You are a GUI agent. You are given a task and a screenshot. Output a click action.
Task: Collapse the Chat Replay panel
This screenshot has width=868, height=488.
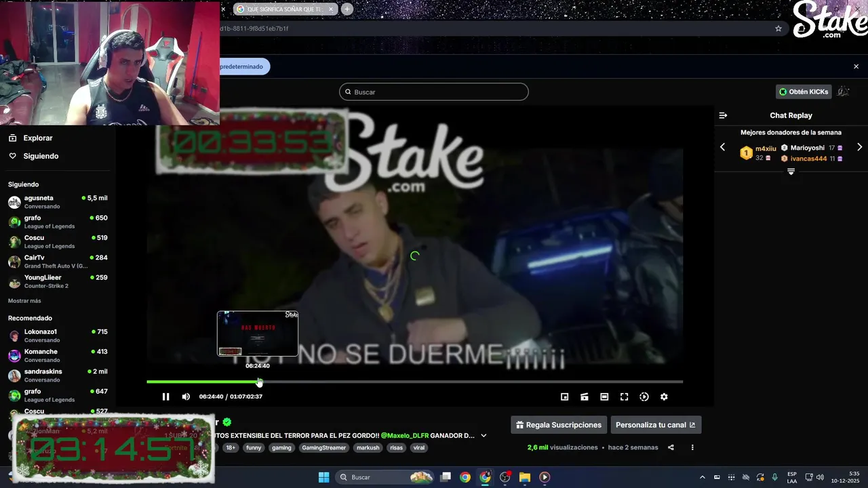[x=723, y=115]
